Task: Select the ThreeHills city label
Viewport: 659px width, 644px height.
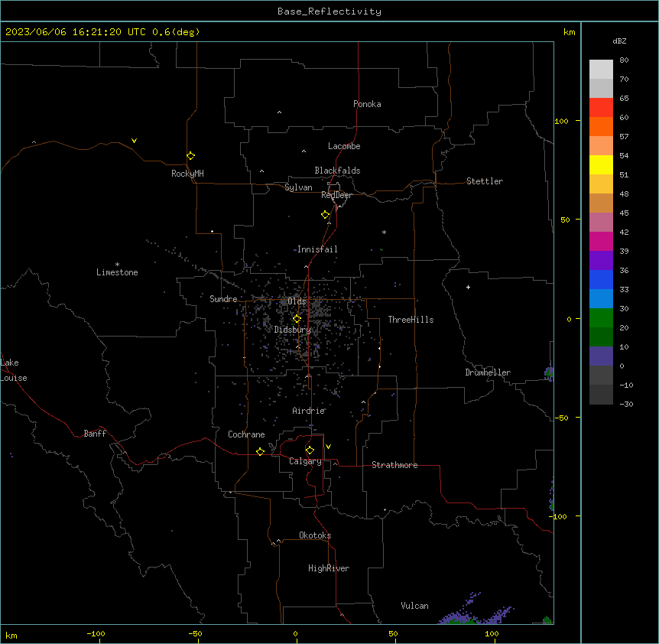Action: pos(411,320)
